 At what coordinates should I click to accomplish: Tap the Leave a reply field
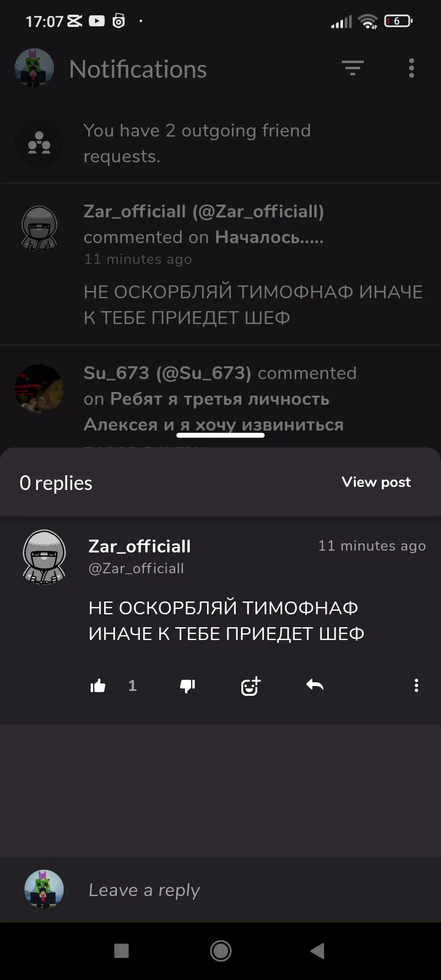245,890
